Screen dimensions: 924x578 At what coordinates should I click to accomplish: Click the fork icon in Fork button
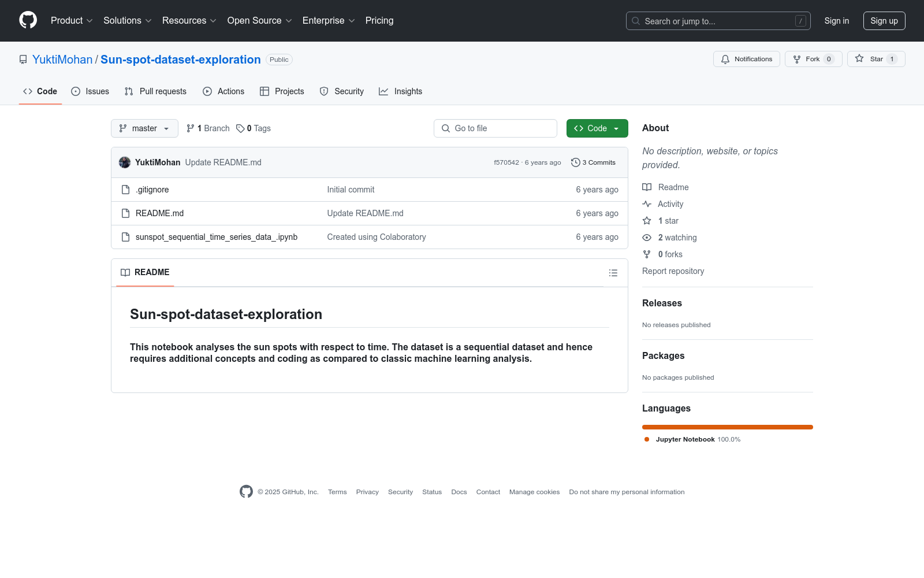(x=797, y=59)
